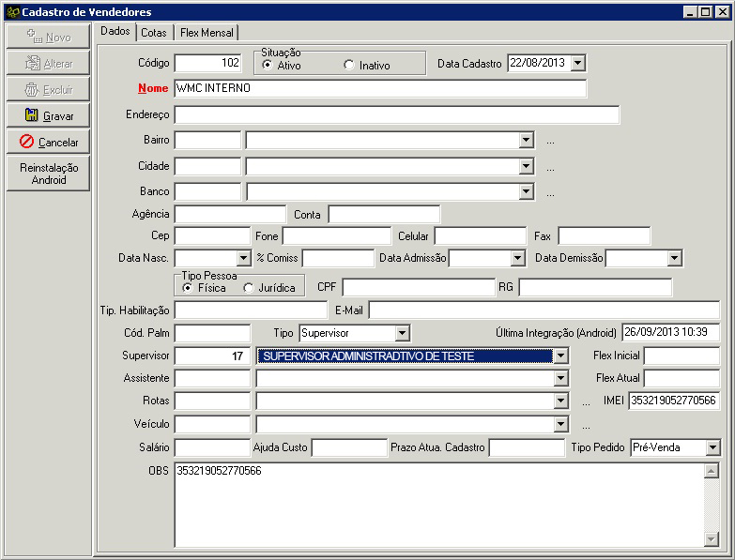Switch to the Flex Mensal tab
This screenshot has height=560, width=735.
[207, 32]
